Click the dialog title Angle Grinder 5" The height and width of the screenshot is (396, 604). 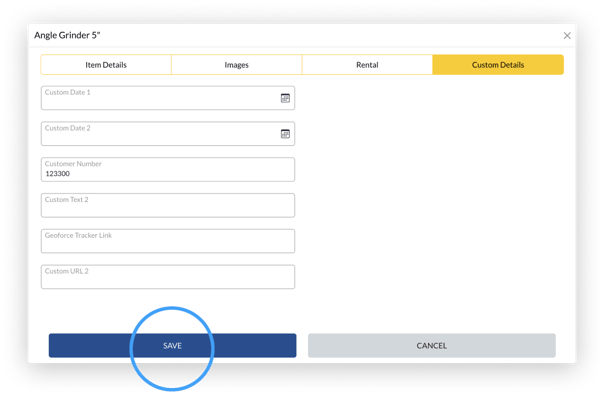pos(67,35)
